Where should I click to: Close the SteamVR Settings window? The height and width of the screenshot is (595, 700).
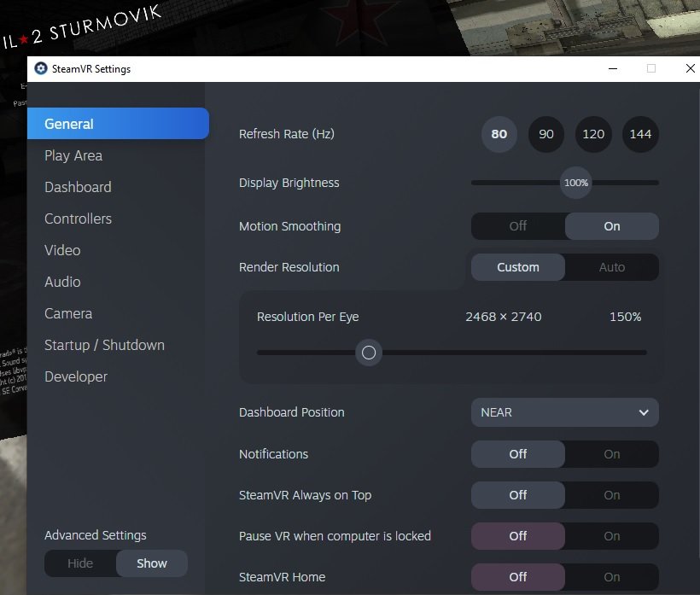(690, 69)
